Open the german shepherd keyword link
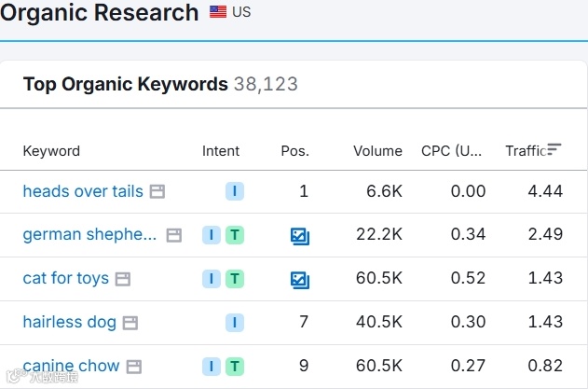This screenshot has width=588, height=389. click(x=89, y=234)
